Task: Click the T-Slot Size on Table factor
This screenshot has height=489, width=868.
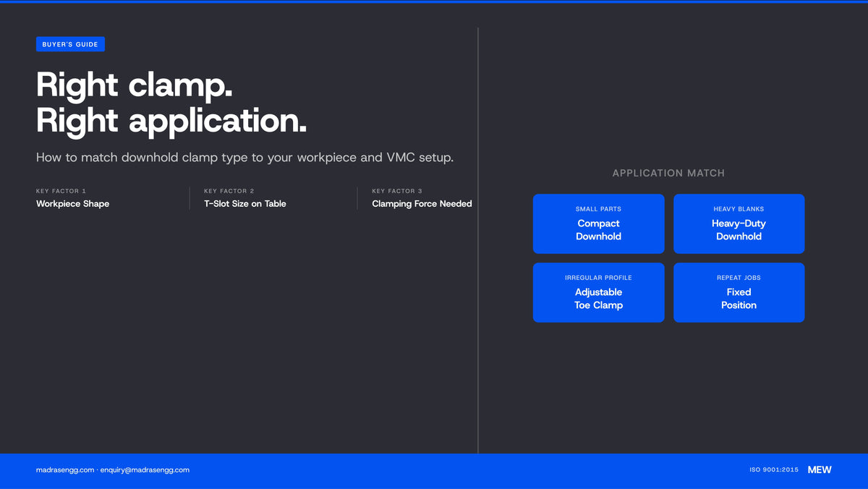Action: point(245,204)
